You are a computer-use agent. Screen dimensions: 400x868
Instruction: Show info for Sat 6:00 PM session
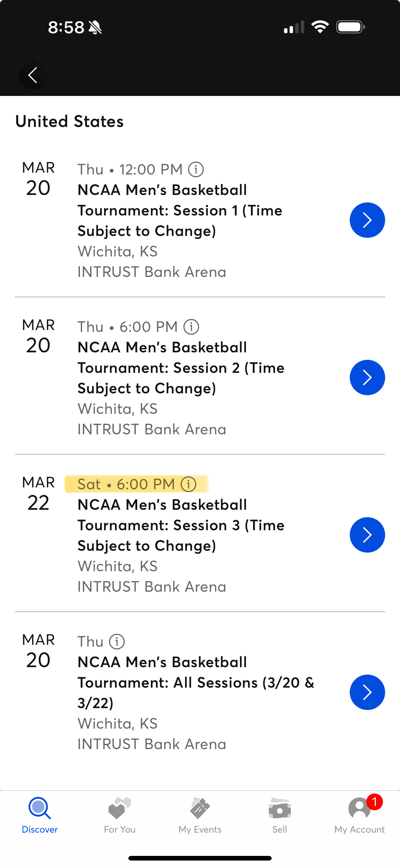point(189,484)
